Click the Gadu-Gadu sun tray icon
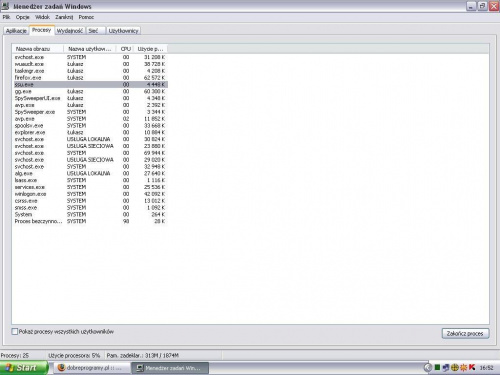This screenshot has width=500, height=375. tap(463, 368)
